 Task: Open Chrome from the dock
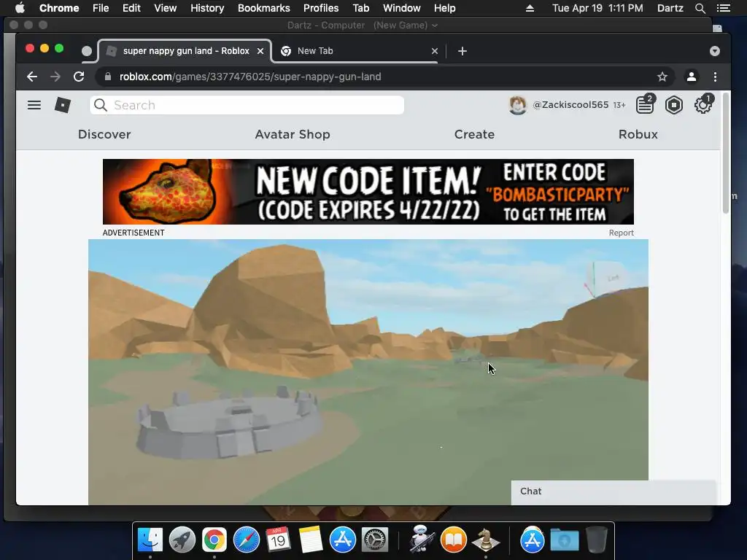click(x=214, y=540)
